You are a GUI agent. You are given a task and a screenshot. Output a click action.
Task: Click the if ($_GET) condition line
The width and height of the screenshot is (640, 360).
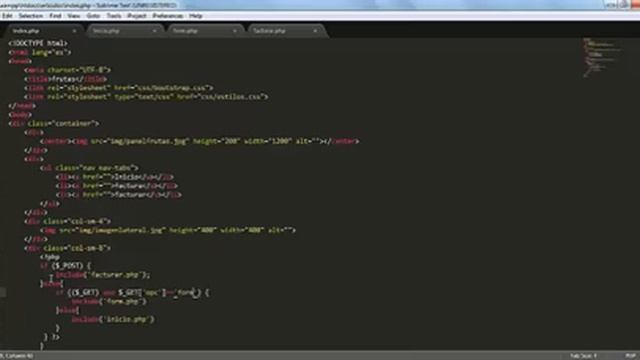(x=133, y=293)
